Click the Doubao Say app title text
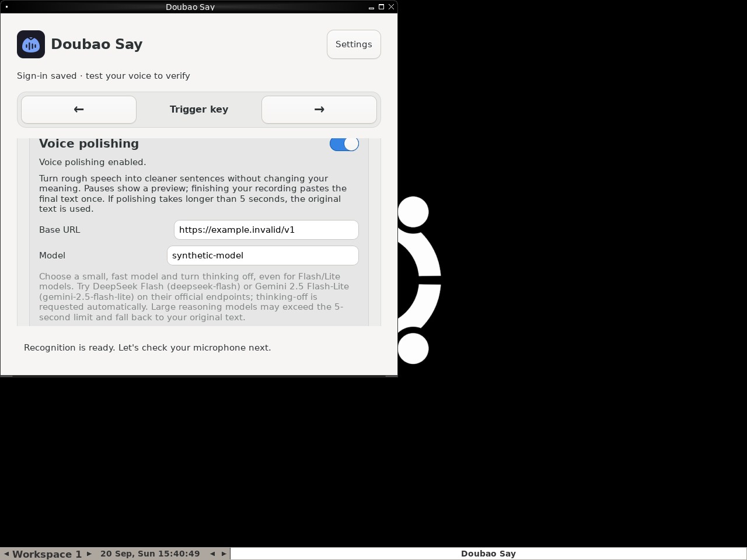 point(97,44)
